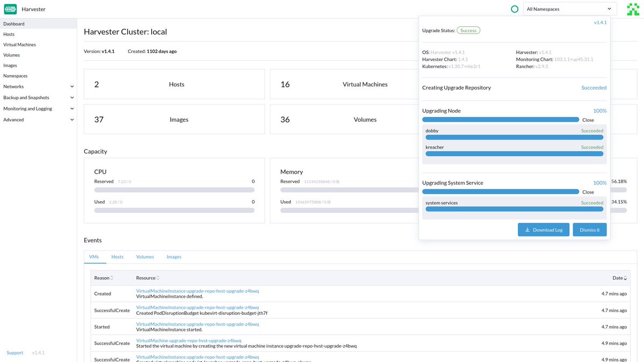
Task: Click the CPU Reserved progress bar
Action: point(174,190)
